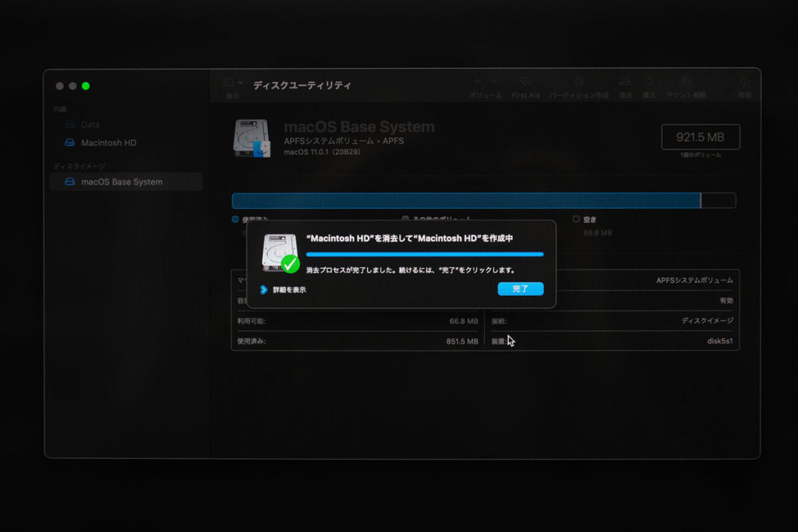Click ディスクイメージ value in the 接続 row
Viewport: 798px width, 532px height.
click(708, 321)
